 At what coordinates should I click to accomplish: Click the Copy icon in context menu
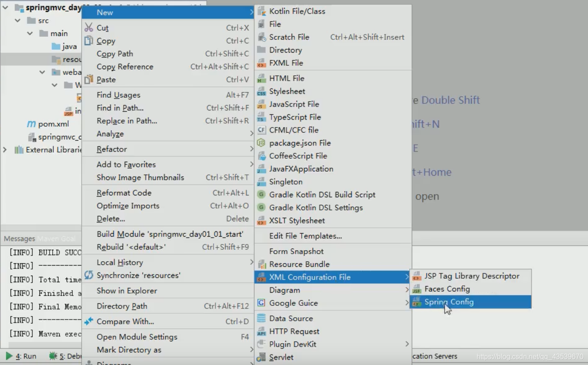pos(89,41)
